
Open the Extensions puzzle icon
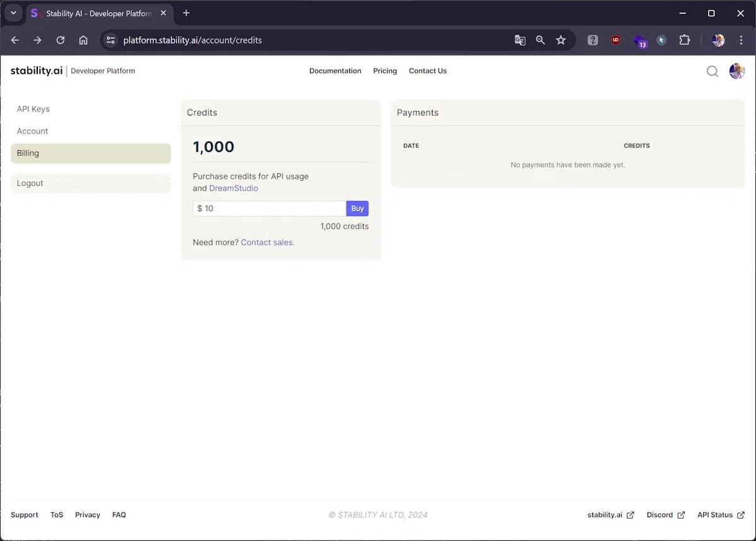point(685,40)
